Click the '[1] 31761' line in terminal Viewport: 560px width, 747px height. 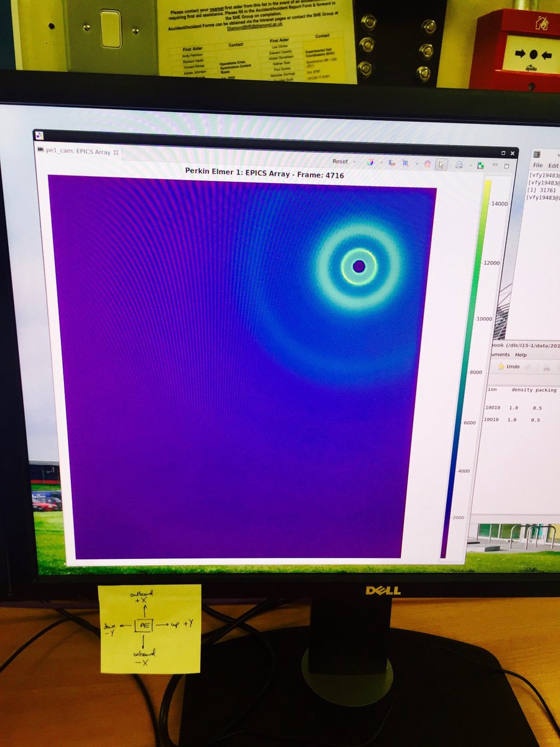[543, 190]
